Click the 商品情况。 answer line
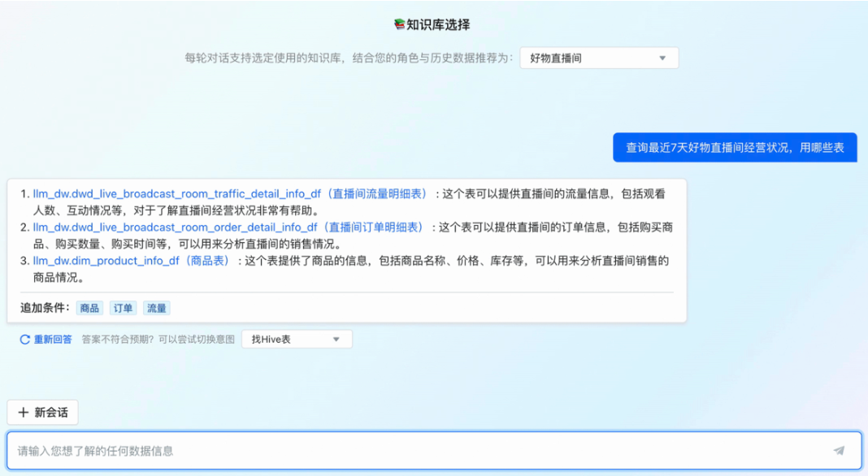 [x=59, y=277]
